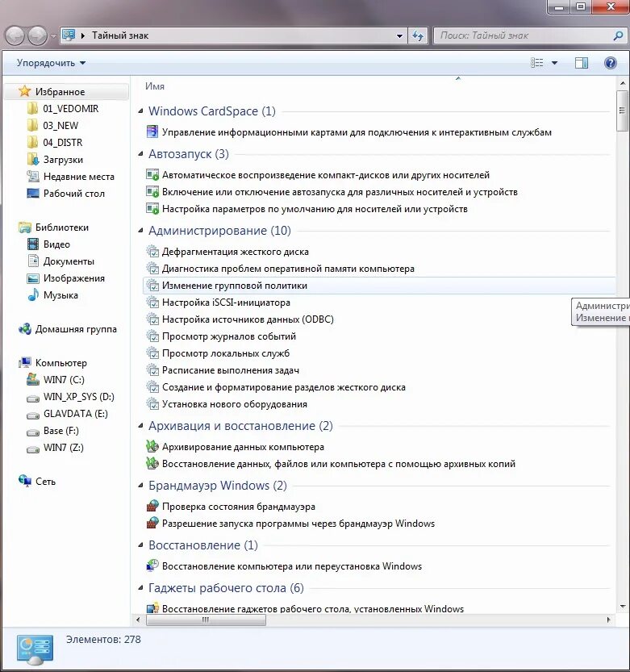This screenshot has height=672, width=630.
Task: Open the view options dropdown arrow
Action: coord(554,63)
